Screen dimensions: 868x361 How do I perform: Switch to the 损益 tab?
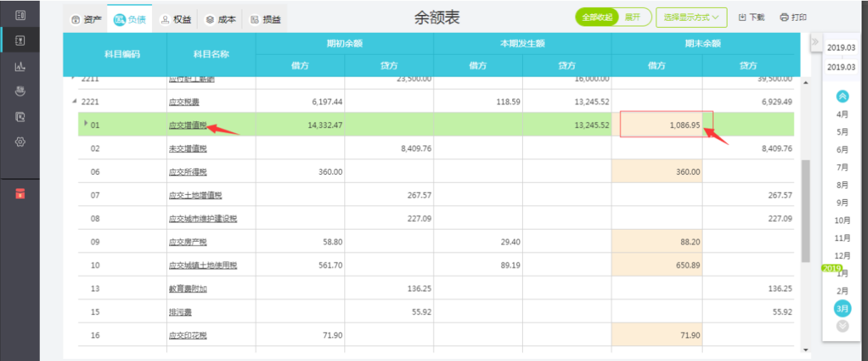[x=265, y=20]
